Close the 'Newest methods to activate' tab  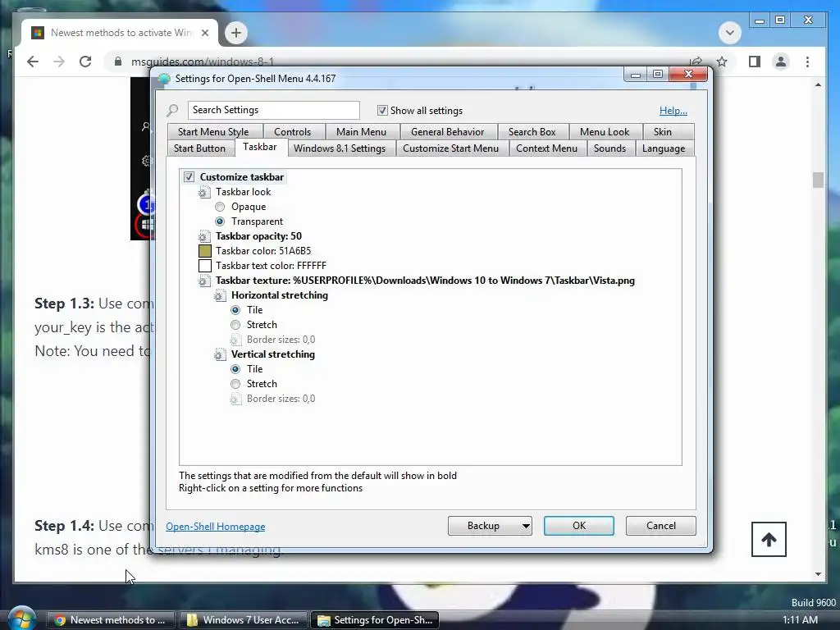[204, 33]
